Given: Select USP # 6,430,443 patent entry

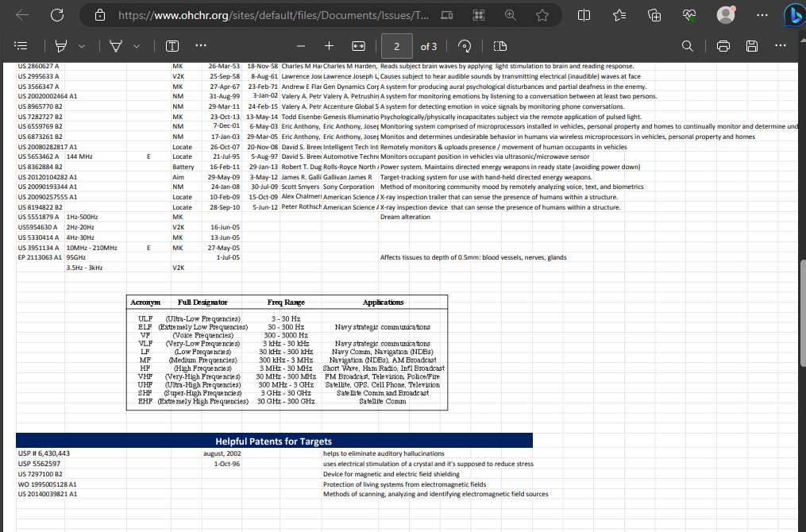Looking at the screenshot, I should (44, 453).
